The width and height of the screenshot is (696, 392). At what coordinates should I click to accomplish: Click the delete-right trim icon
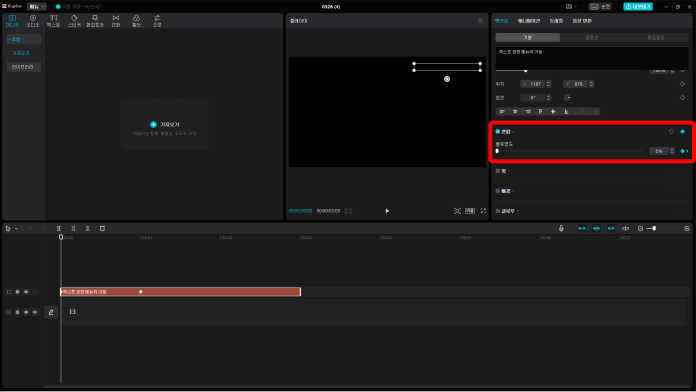coord(87,228)
